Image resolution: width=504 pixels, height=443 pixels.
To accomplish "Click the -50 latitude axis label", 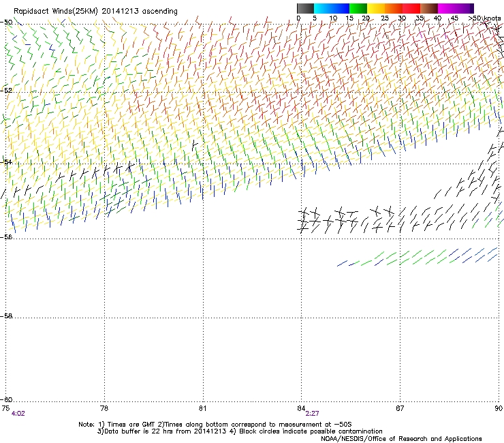I will pos(6,22).
